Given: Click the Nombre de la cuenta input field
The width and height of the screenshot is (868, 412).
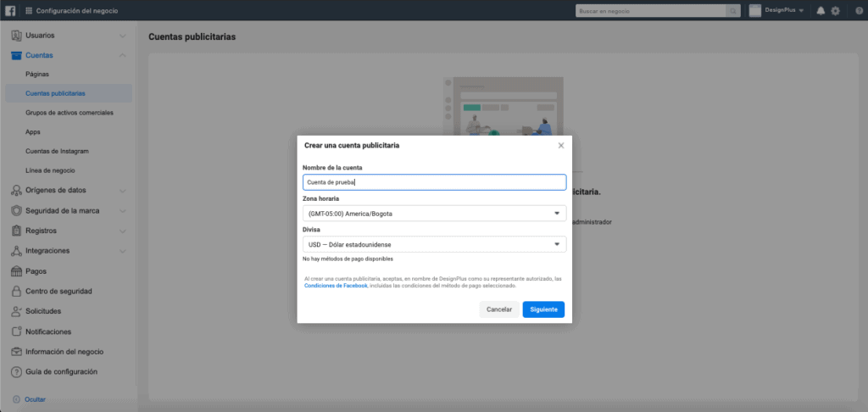Looking at the screenshot, I should point(435,182).
